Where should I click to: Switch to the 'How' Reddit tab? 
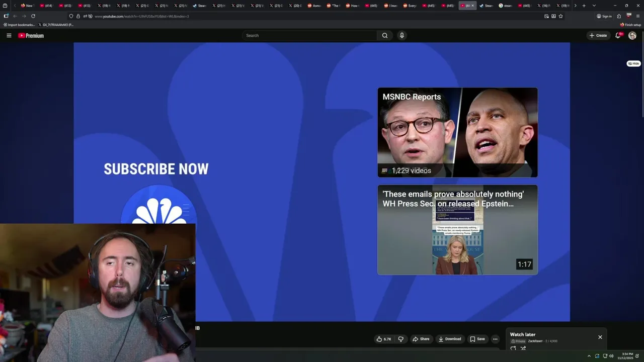[x=353, y=6]
